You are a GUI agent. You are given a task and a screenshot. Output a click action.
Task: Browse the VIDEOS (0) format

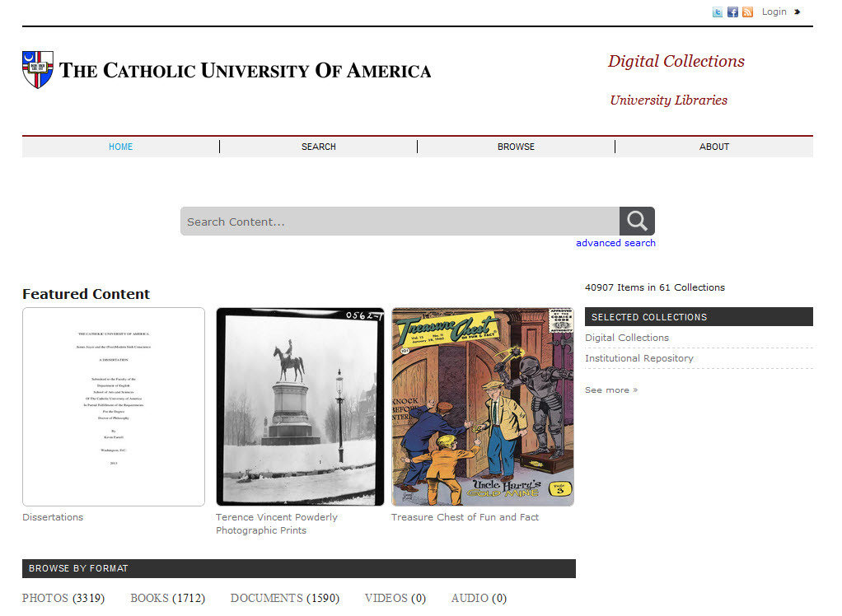(x=395, y=598)
